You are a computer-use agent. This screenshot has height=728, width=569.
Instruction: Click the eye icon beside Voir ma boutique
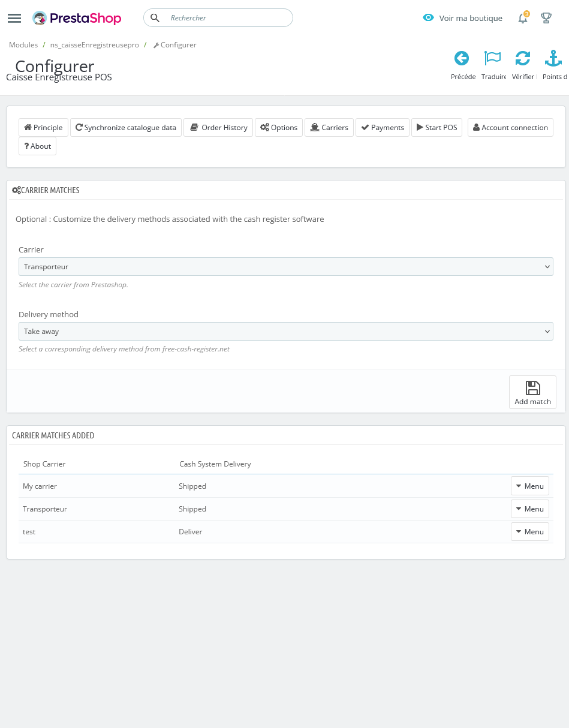(x=428, y=18)
